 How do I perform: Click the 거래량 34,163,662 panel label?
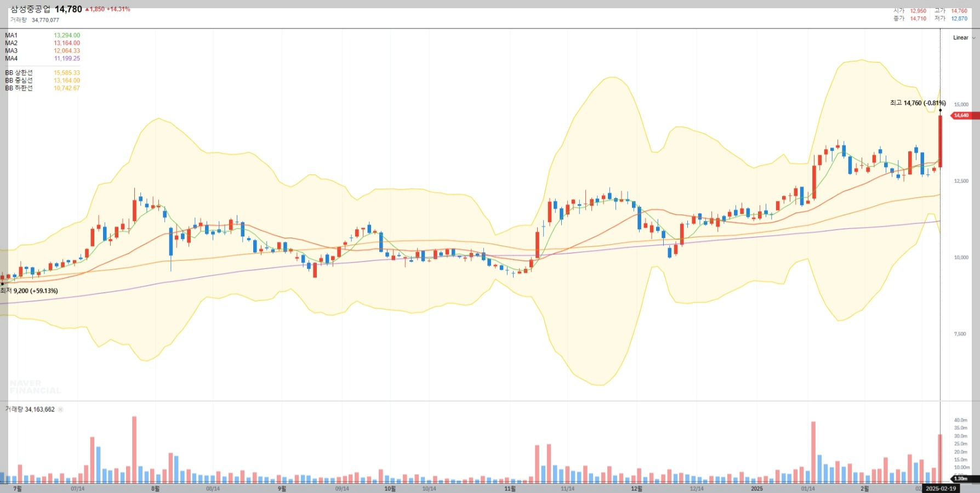pos(30,410)
